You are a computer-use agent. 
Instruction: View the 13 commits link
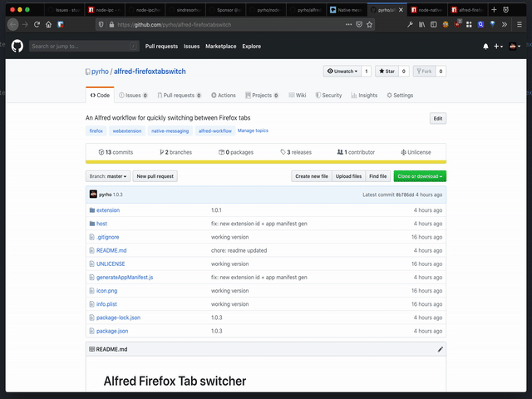116,152
